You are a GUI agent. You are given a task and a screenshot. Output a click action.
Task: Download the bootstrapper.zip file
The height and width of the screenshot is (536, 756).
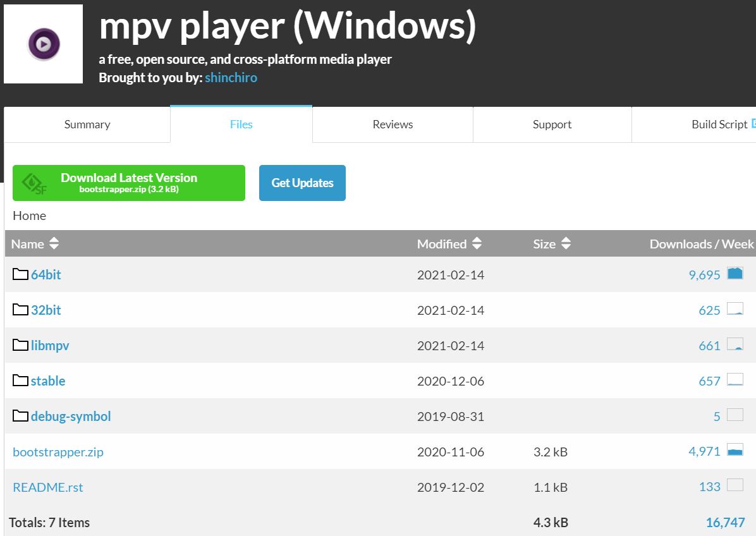[58, 452]
